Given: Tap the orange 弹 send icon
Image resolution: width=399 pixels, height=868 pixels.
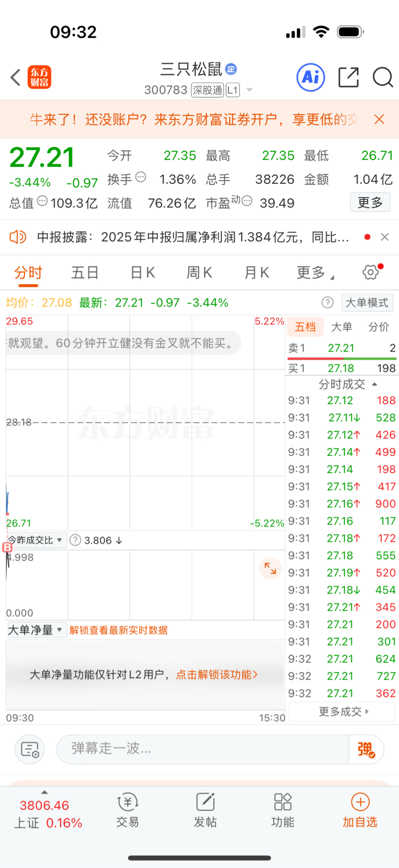Looking at the screenshot, I should [x=366, y=749].
